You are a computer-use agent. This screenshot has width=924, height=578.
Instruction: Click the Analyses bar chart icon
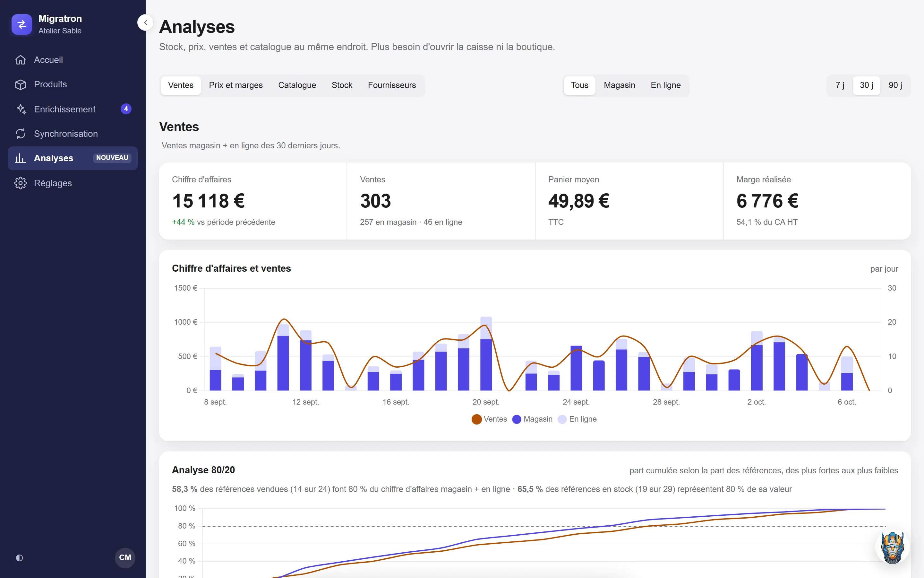[x=21, y=158]
